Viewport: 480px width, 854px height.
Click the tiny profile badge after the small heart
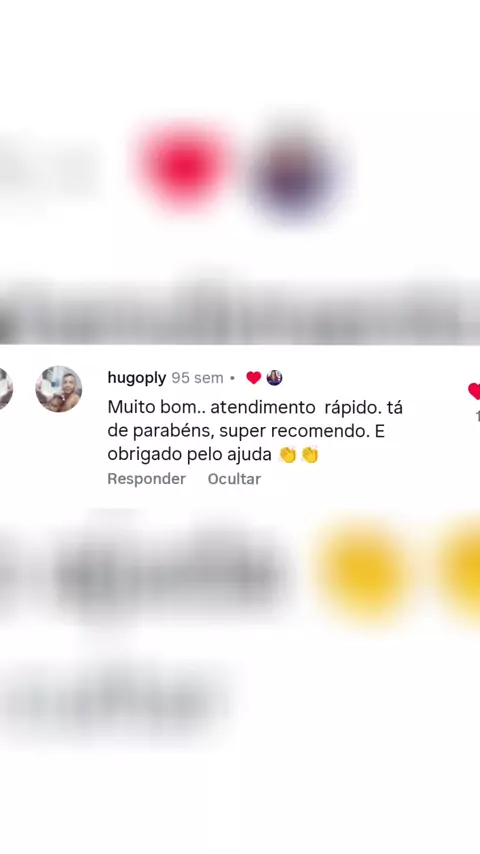coord(274,377)
